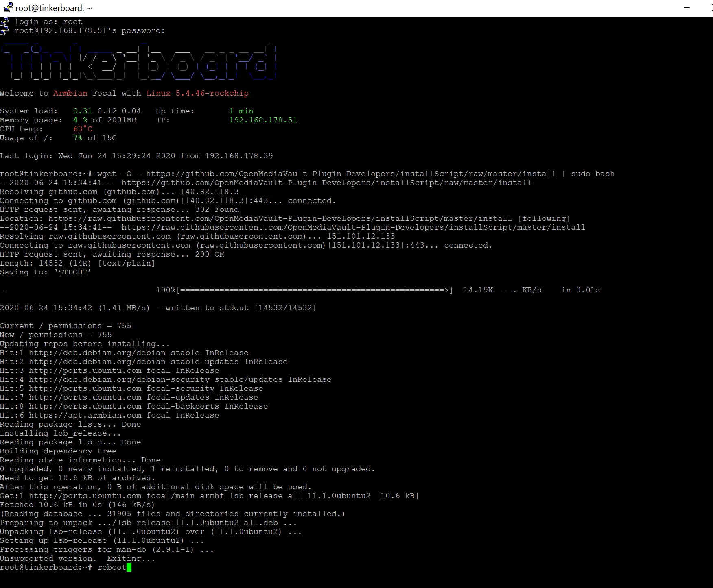Click the "Last login: Wed Jun 24" line
This screenshot has width=713, height=588.
click(x=136, y=156)
